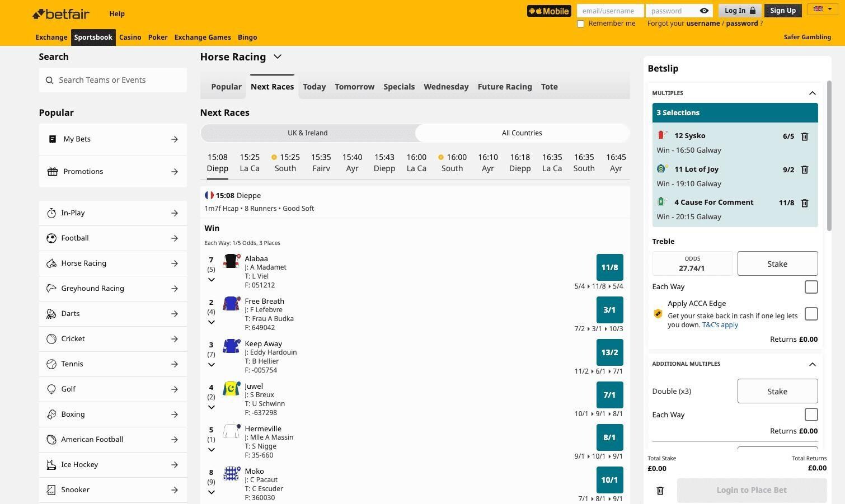
Task: Open the Horse Racing sport dropdown
Action: coord(278,56)
